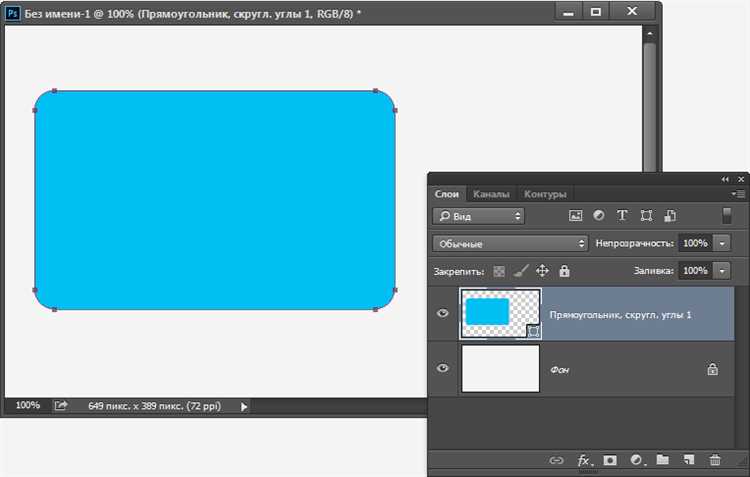Click the link layers chain icon
This screenshot has height=477, width=750.
(x=557, y=460)
